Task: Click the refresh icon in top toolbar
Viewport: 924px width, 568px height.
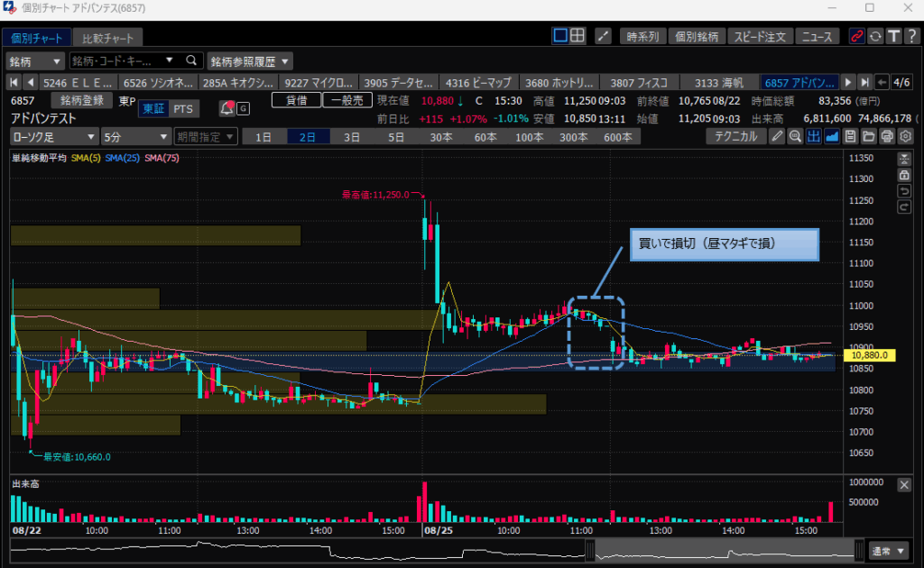Action: [874, 37]
